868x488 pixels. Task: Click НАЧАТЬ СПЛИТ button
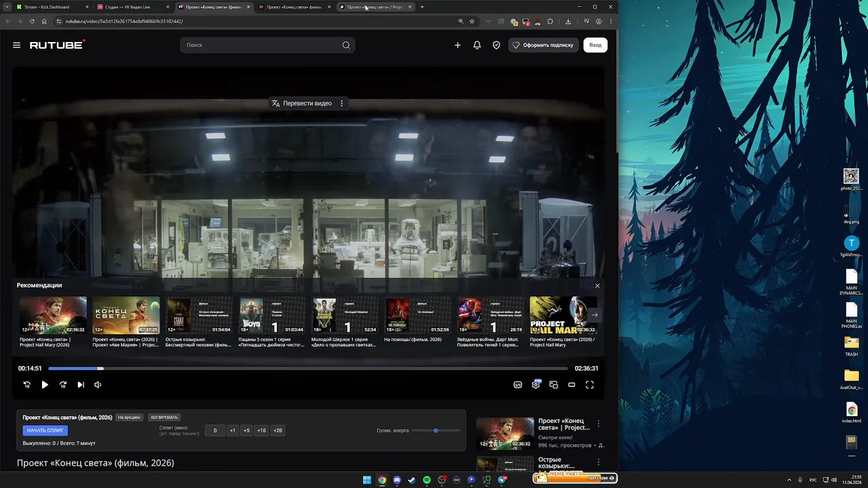[x=45, y=430]
